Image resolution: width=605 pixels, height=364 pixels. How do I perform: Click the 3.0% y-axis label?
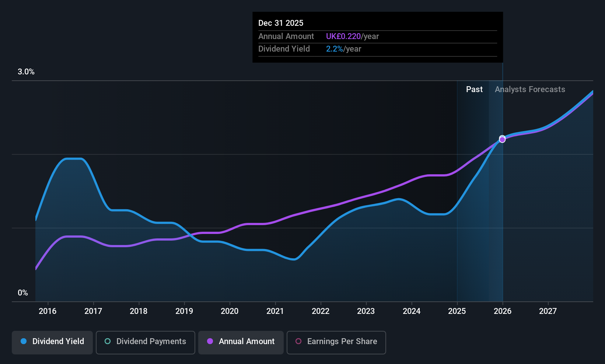pos(26,72)
